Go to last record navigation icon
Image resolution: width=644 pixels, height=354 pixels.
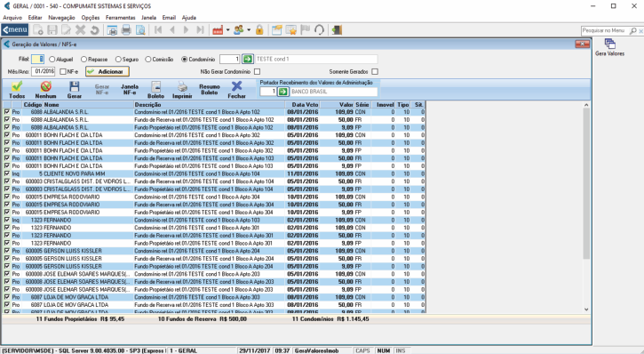coord(200,29)
